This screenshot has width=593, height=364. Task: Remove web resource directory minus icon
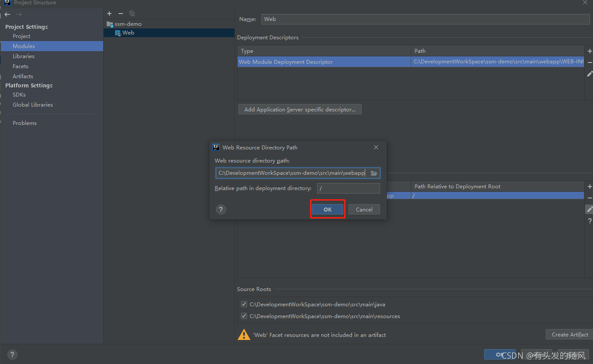(x=590, y=198)
